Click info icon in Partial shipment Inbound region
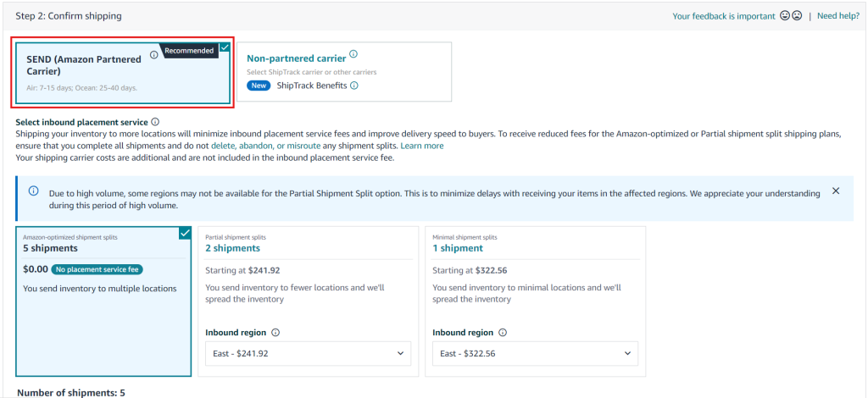 coord(275,333)
